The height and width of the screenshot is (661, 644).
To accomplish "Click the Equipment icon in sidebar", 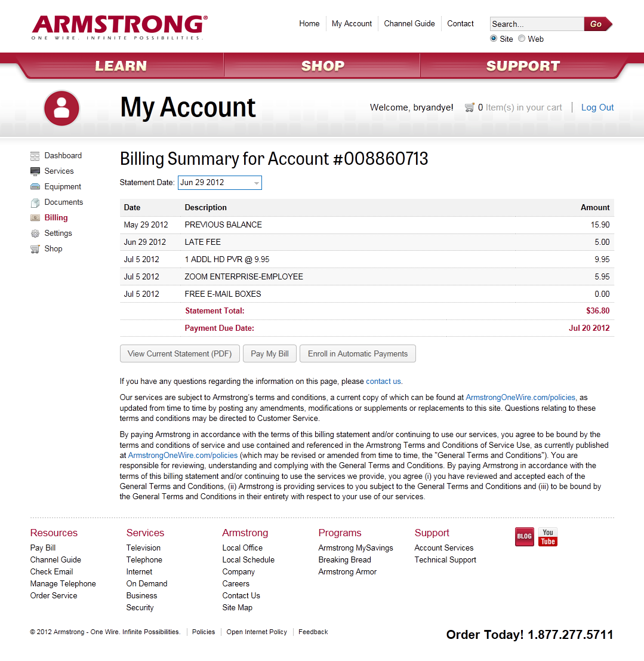I will (x=35, y=187).
